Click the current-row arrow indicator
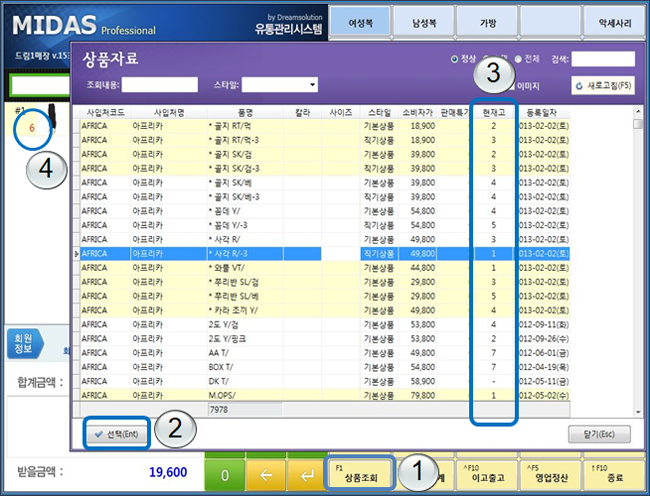Screen dimensions: 650x496 pos(77,254)
